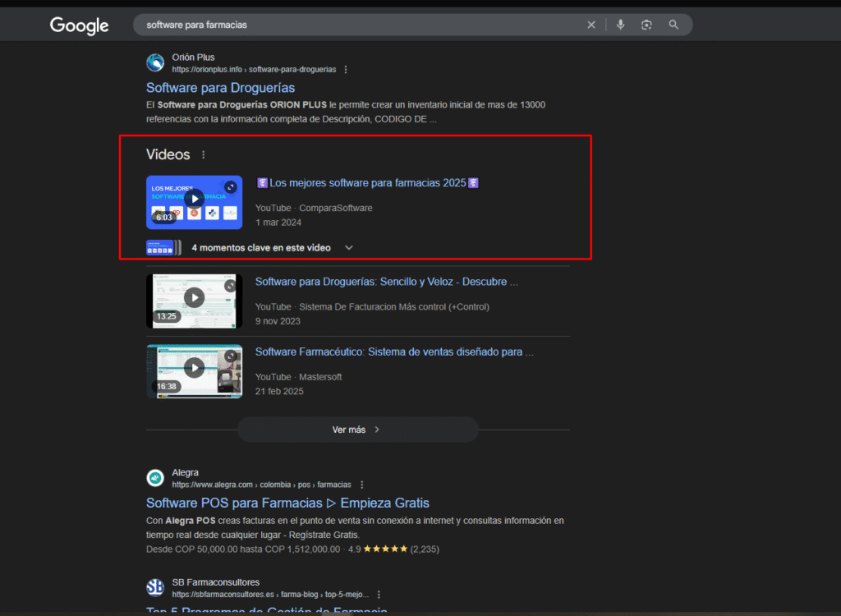This screenshot has width=841, height=616.
Task: Clear the search box with X icon
Action: (x=591, y=25)
